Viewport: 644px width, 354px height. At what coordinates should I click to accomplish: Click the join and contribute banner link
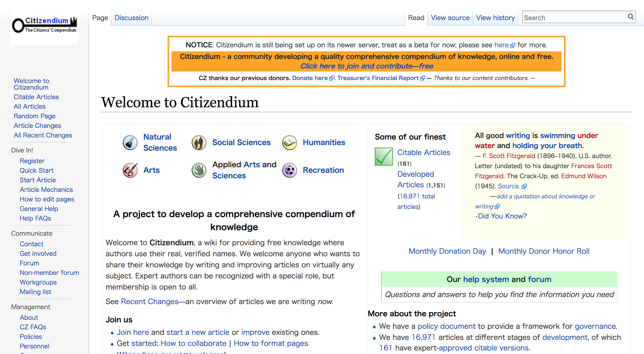(x=367, y=66)
